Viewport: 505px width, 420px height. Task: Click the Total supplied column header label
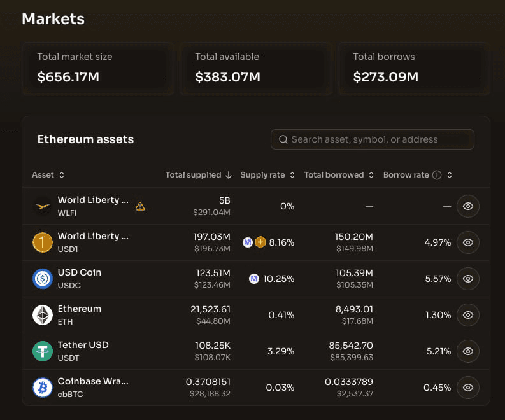(193, 175)
